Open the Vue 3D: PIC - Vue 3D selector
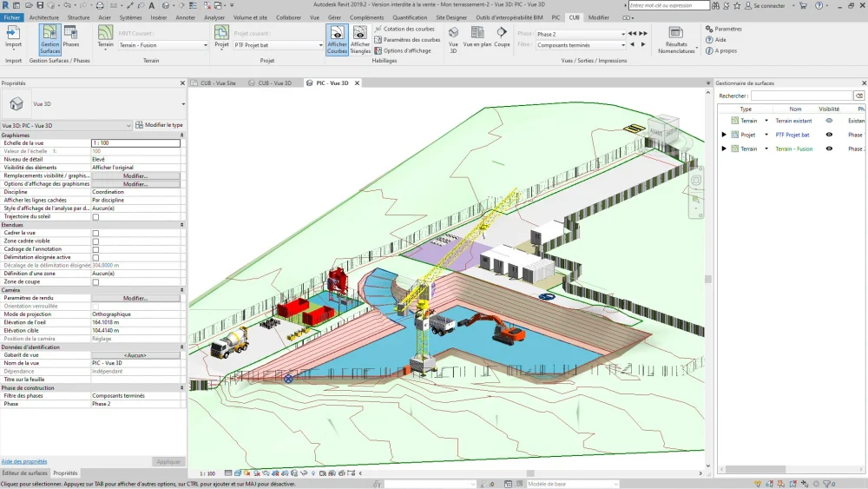The width and height of the screenshot is (868, 489). pos(66,126)
